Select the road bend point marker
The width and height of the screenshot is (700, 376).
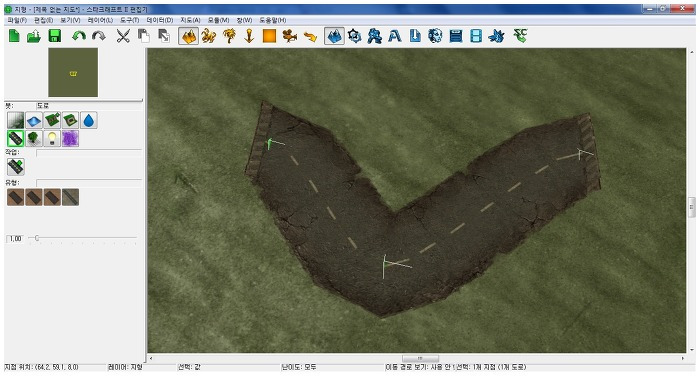(x=385, y=264)
